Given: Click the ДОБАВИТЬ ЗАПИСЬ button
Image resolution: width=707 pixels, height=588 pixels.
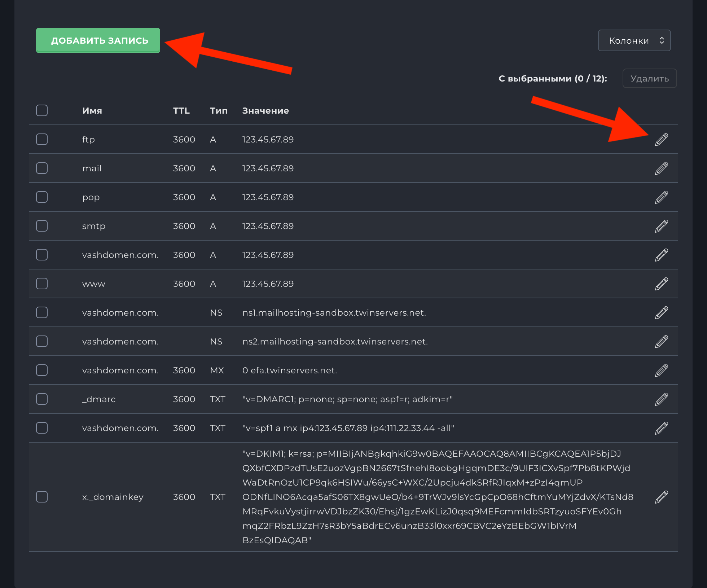Looking at the screenshot, I should coord(98,40).
